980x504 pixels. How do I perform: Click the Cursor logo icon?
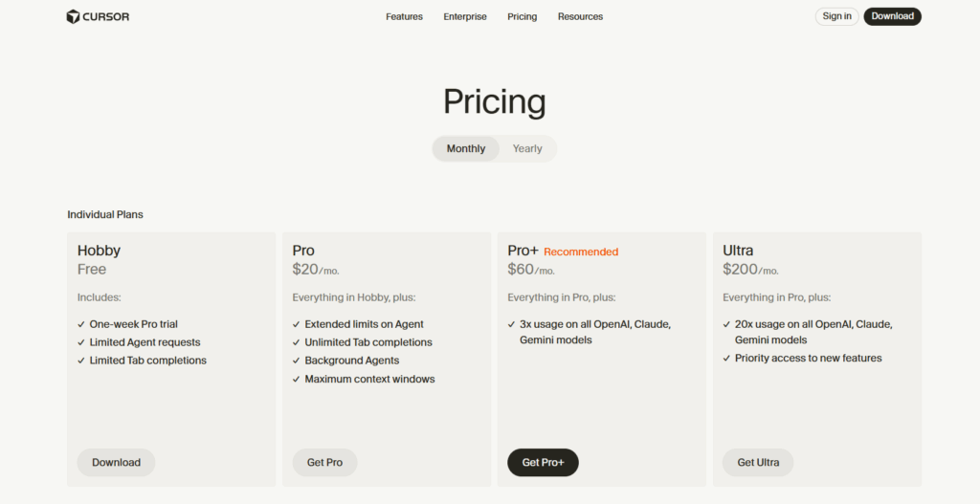coord(73,16)
